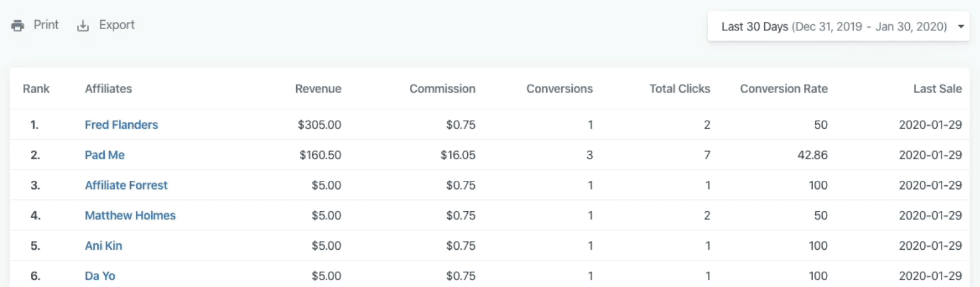
Task: Sort by Conversion Rate column header
Action: coord(784,89)
